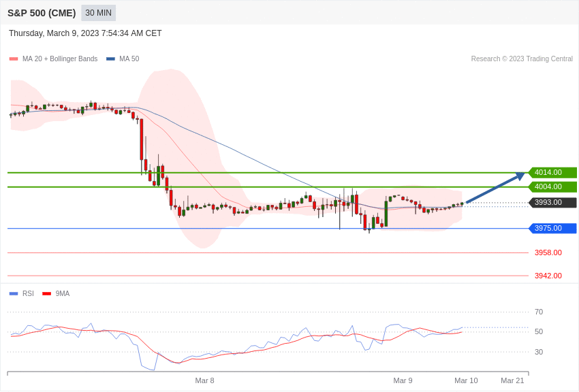Click the 4014.00 green resistance label

coord(553,172)
